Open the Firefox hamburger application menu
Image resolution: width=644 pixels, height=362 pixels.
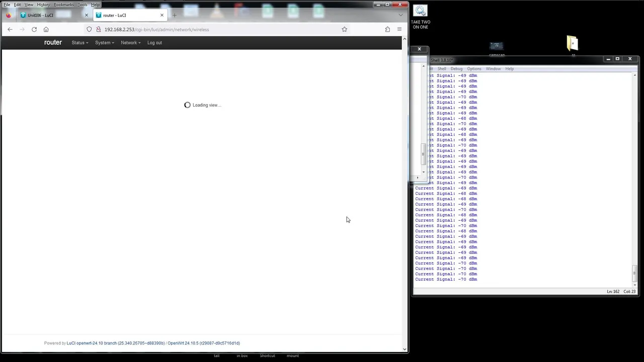click(x=399, y=29)
